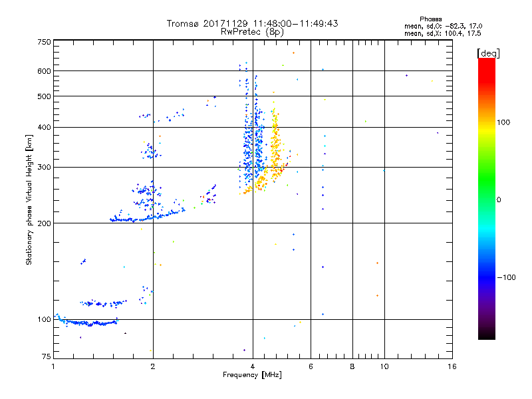Click the '10' frequency tick label
Screen dimensions: 532x399
coord(384,366)
